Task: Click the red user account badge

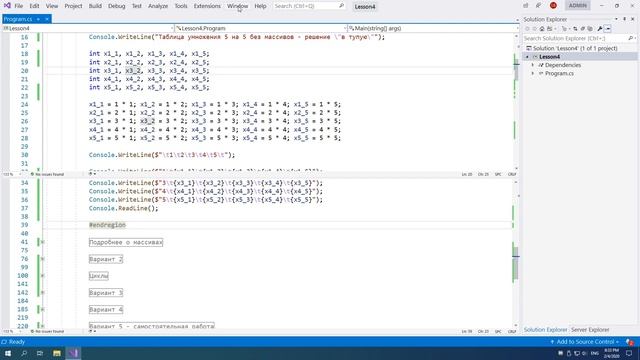Action: click(553, 5)
